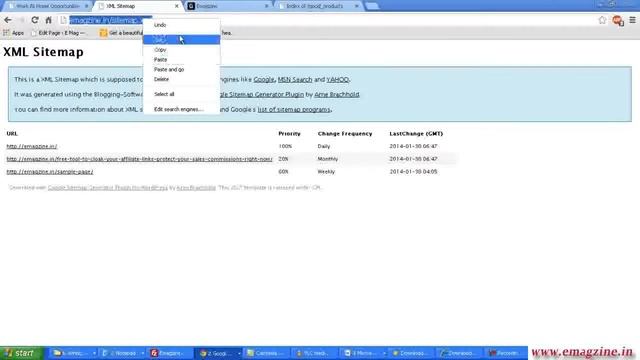
Task: Bookmark this page with the star icon
Action: point(602,20)
